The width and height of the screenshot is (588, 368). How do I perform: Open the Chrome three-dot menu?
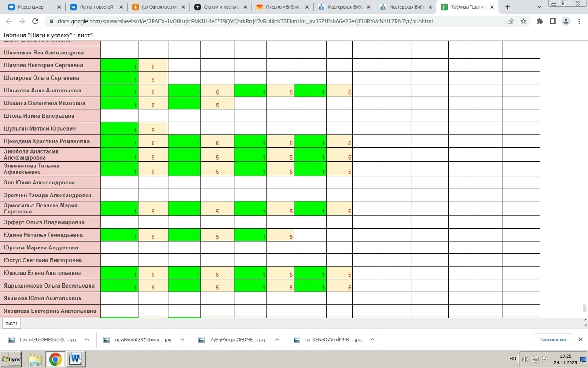tap(579, 21)
